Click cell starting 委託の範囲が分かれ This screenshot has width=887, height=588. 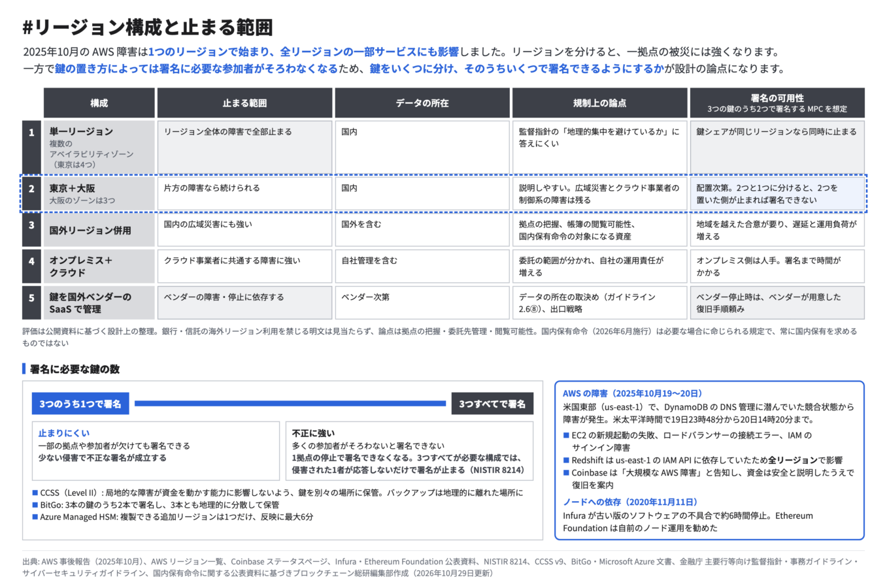coord(599,266)
